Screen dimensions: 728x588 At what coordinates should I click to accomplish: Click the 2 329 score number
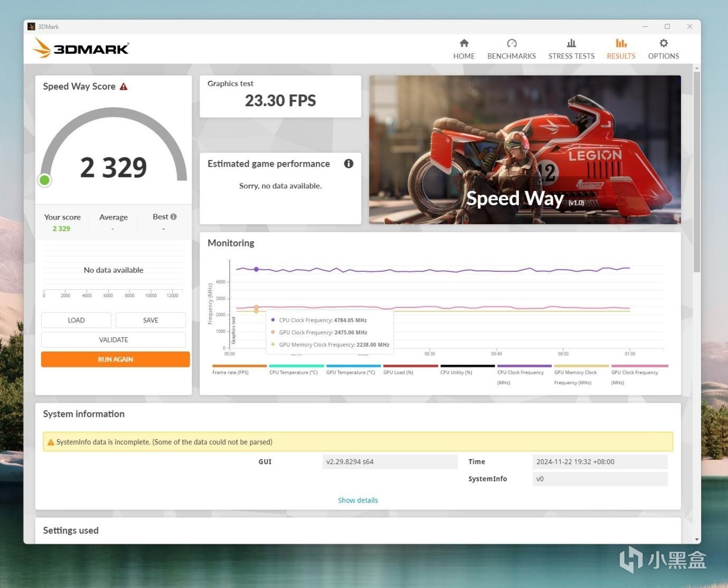click(x=114, y=168)
